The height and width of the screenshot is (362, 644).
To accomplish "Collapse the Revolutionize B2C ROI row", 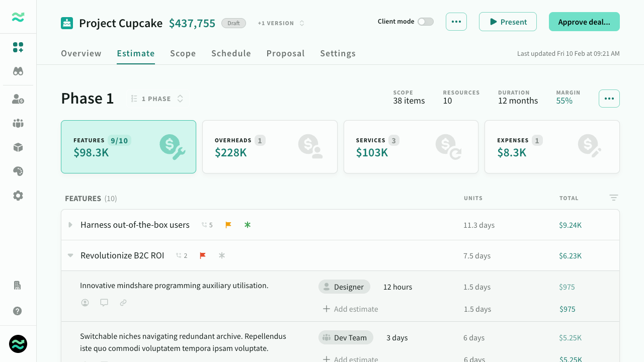I will pyautogui.click(x=70, y=256).
